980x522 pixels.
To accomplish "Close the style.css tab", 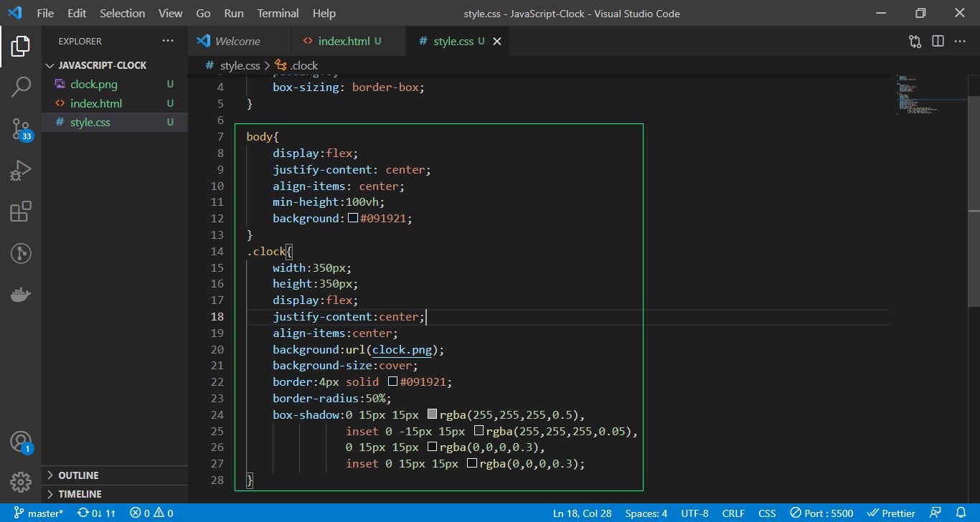I will click(x=497, y=41).
